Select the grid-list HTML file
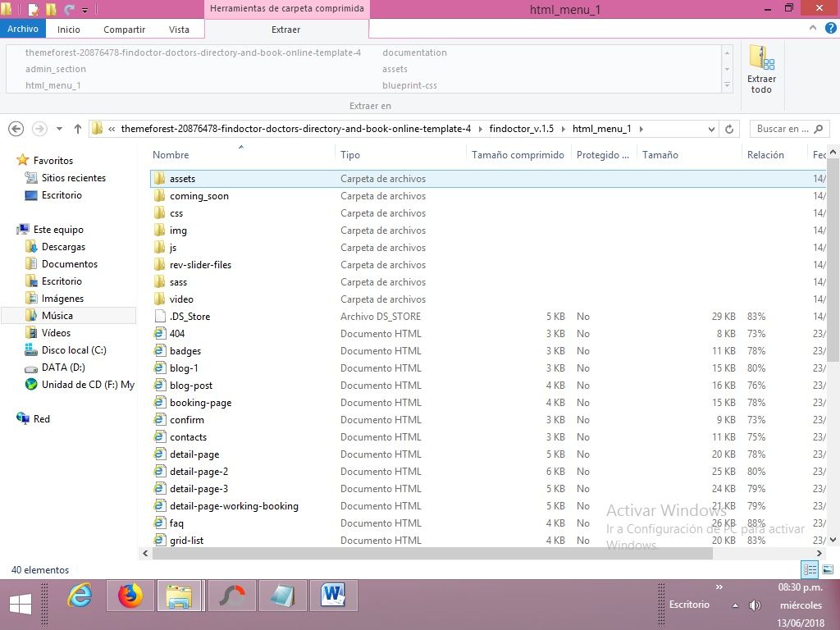Image resolution: width=840 pixels, height=630 pixels. point(186,540)
